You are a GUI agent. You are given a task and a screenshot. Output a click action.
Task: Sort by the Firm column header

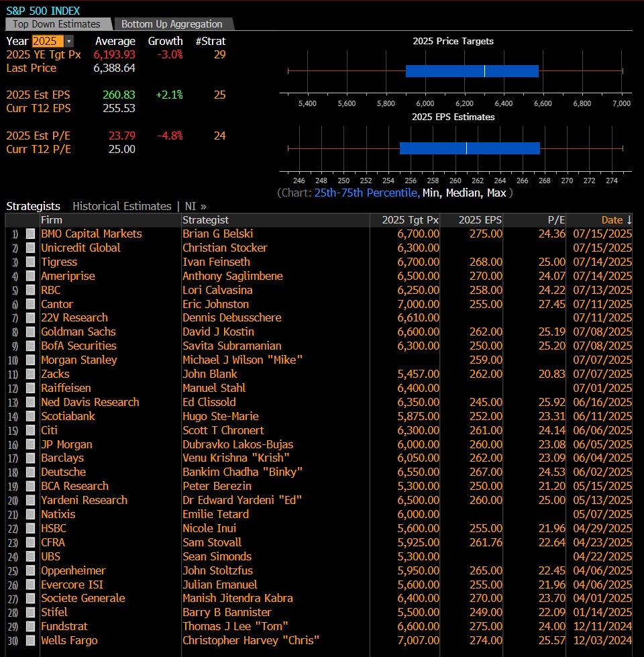pyautogui.click(x=52, y=220)
